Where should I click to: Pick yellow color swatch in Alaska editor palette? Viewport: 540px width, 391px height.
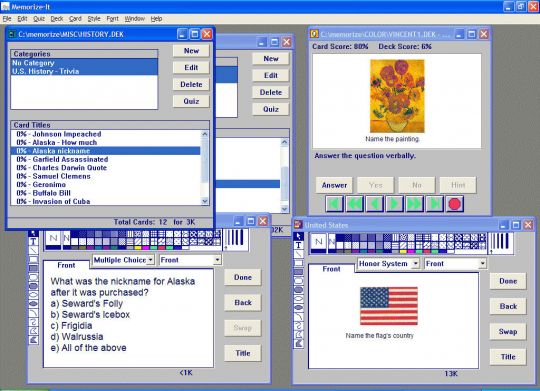coord(138,248)
